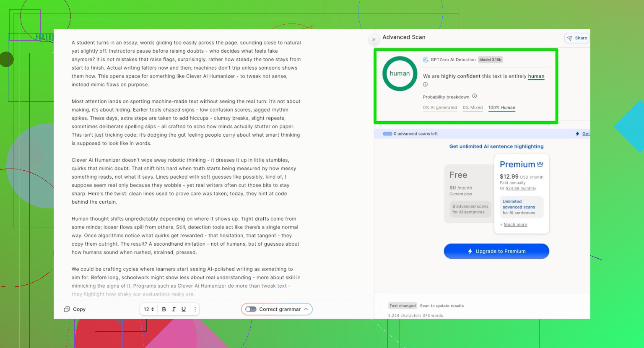Share the scan results
This screenshot has height=348, width=644.
pos(577,38)
